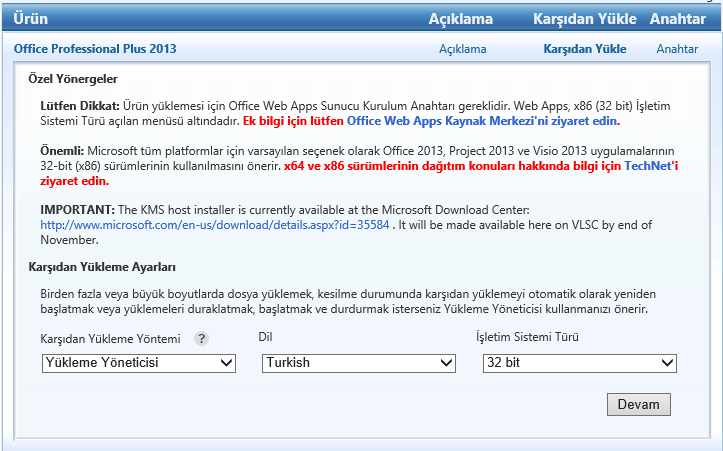Follow the TechNet link

[x=650, y=165]
